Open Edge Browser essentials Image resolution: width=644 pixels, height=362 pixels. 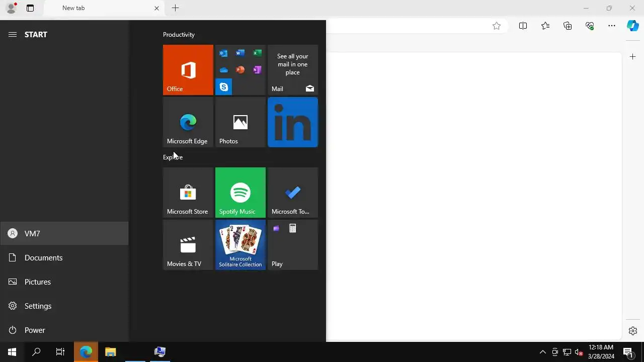(590, 26)
